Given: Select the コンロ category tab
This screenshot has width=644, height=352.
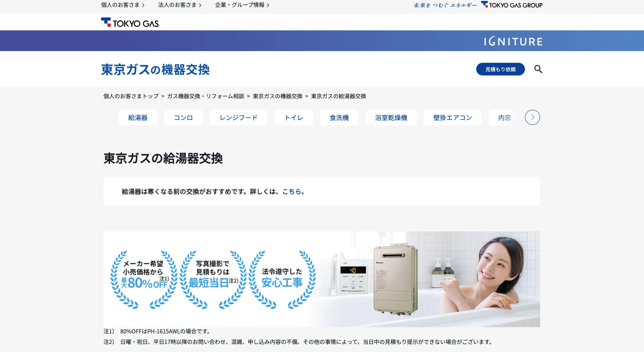Looking at the screenshot, I should 183,117.
